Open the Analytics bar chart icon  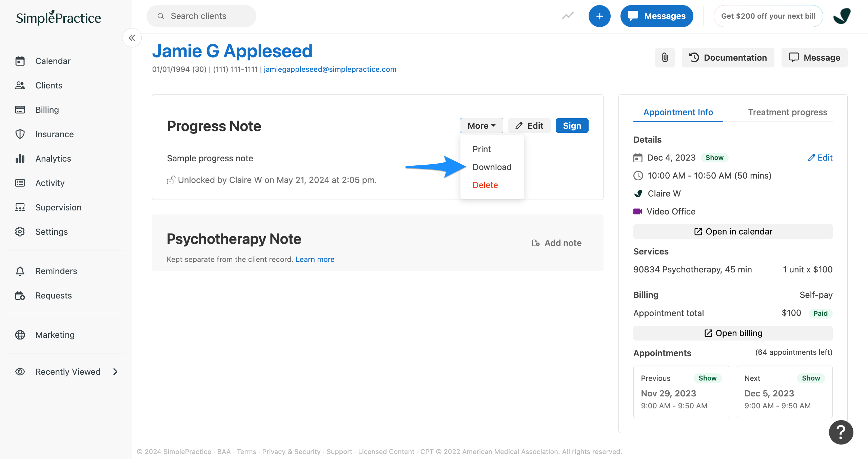tap(20, 159)
